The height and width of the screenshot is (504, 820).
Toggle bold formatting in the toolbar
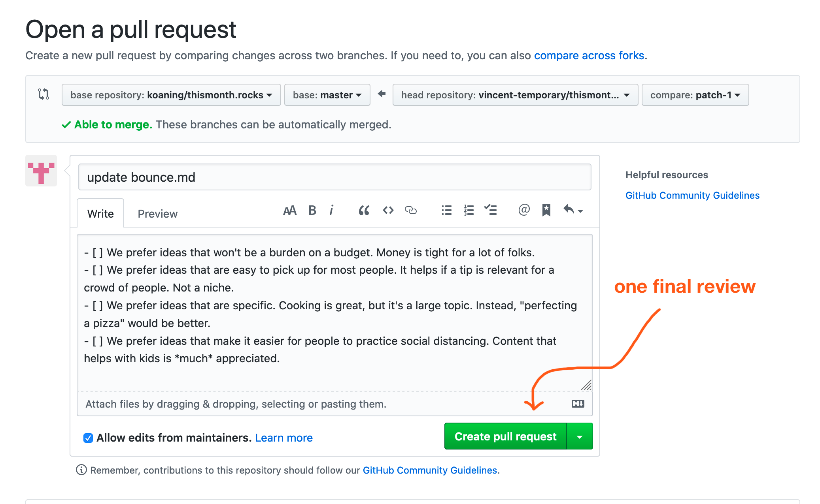(312, 211)
